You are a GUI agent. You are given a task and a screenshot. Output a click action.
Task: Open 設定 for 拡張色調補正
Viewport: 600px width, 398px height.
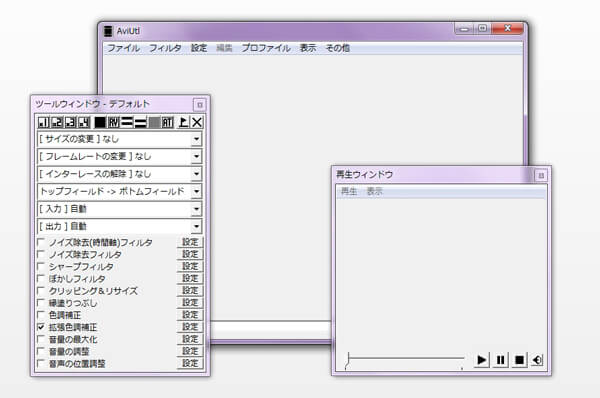[x=190, y=327]
